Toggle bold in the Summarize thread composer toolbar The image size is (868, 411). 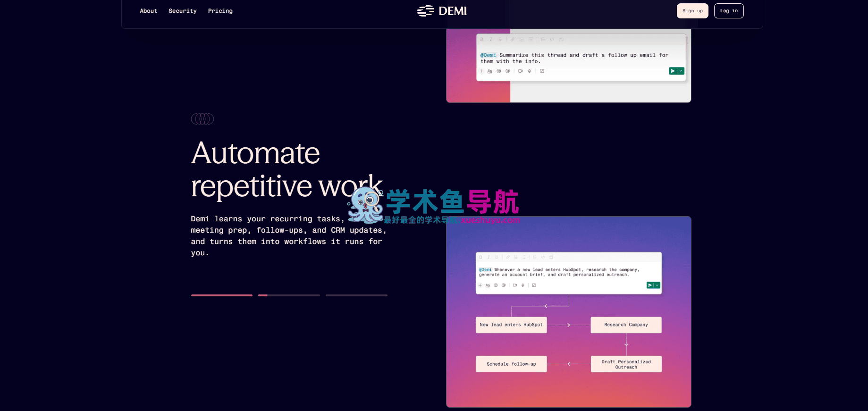[x=482, y=40]
